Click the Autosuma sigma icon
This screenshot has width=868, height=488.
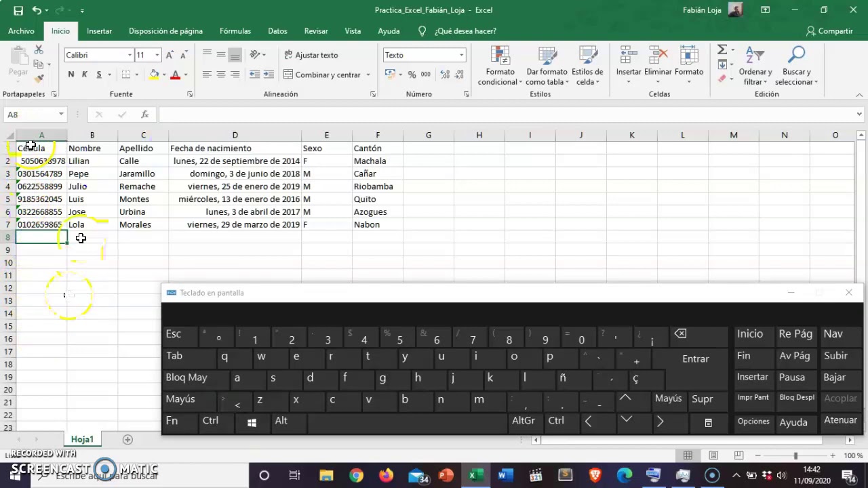pyautogui.click(x=722, y=50)
